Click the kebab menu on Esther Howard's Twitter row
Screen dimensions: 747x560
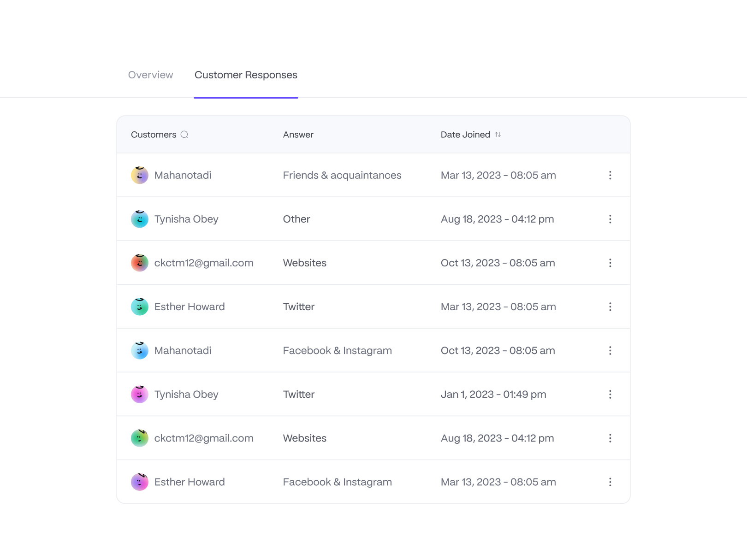610,307
